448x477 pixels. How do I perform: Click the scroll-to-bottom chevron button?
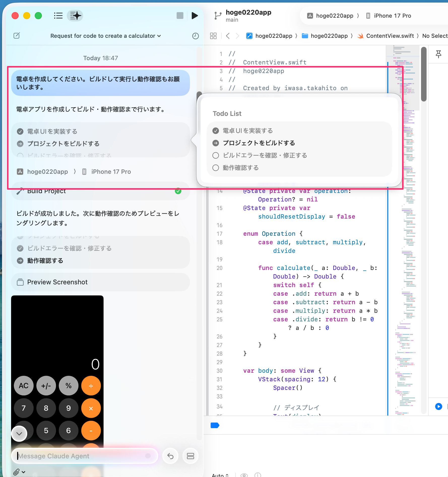point(19,433)
